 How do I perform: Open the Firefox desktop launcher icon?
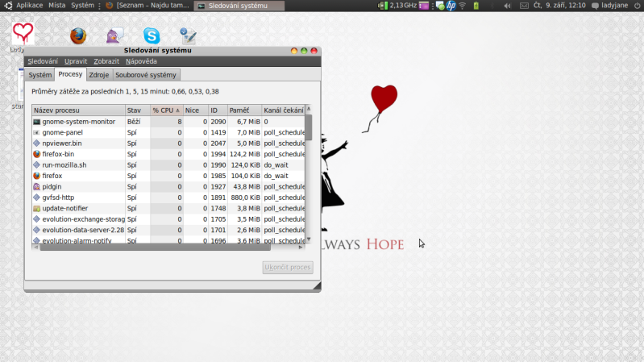click(78, 36)
